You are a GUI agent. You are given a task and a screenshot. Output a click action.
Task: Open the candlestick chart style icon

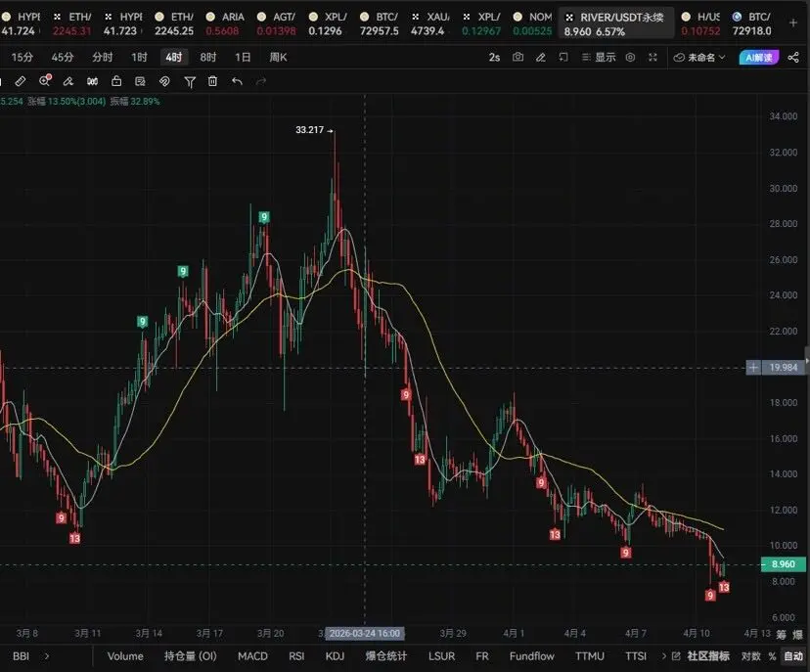pos(93,81)
